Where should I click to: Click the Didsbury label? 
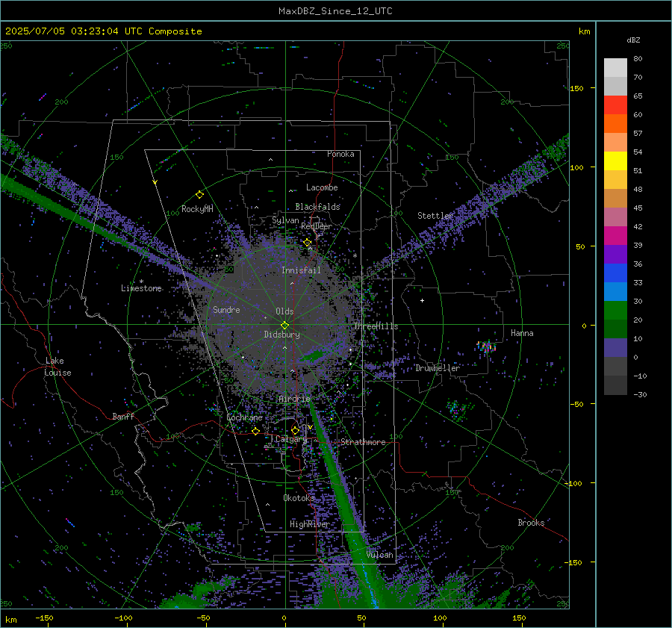click(x=281, y=335)
